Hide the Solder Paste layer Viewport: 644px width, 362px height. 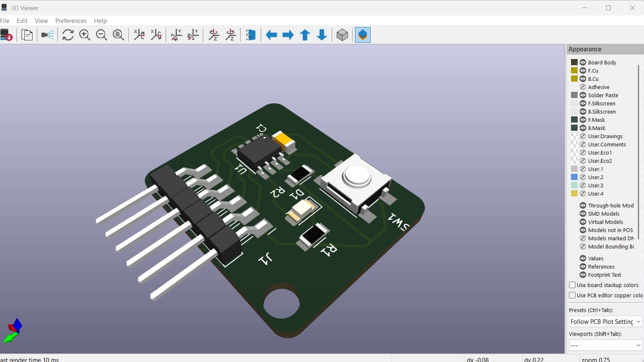pos(583,95)
